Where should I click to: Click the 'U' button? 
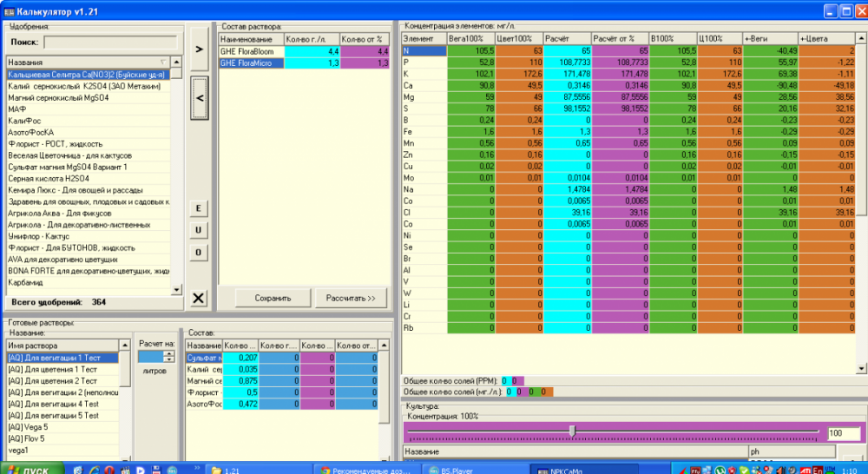199,230
